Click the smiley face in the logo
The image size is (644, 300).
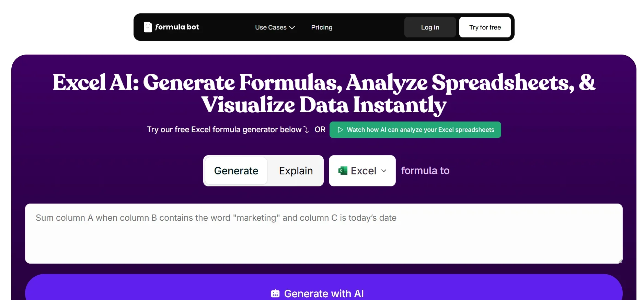[148, 27]
